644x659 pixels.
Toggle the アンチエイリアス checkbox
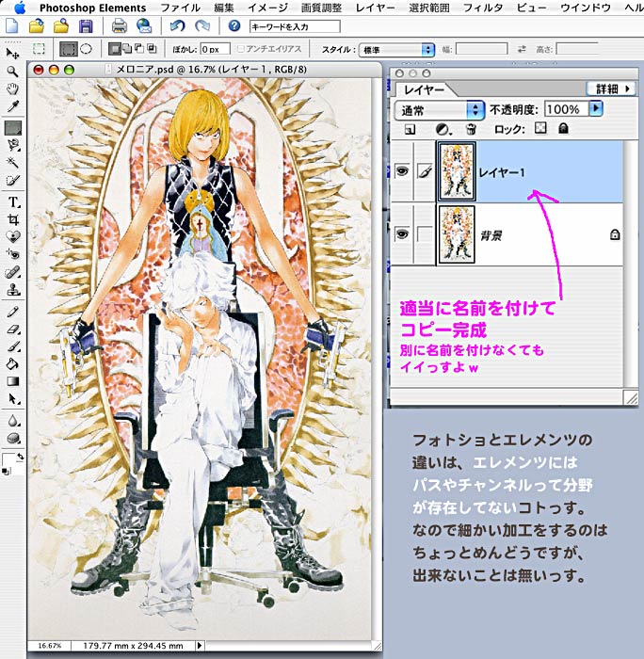point(241,49)
